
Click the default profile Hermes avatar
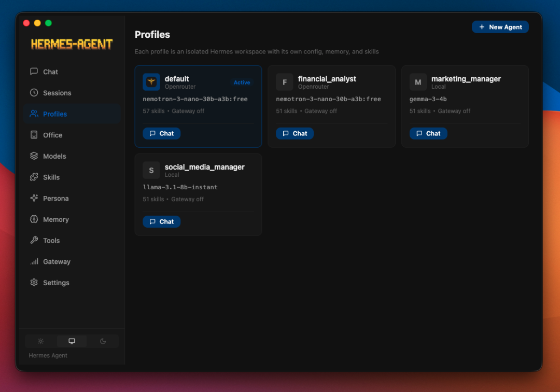tap(151, 82)
